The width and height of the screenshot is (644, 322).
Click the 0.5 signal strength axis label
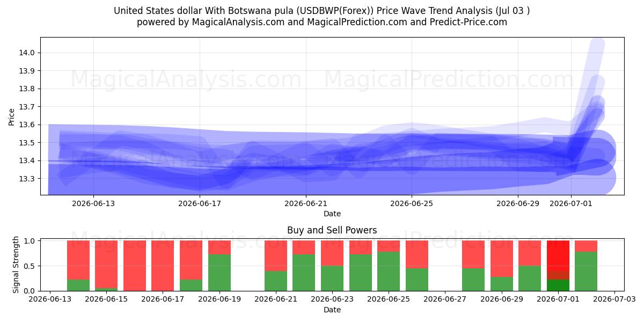[x=30, y=266]
